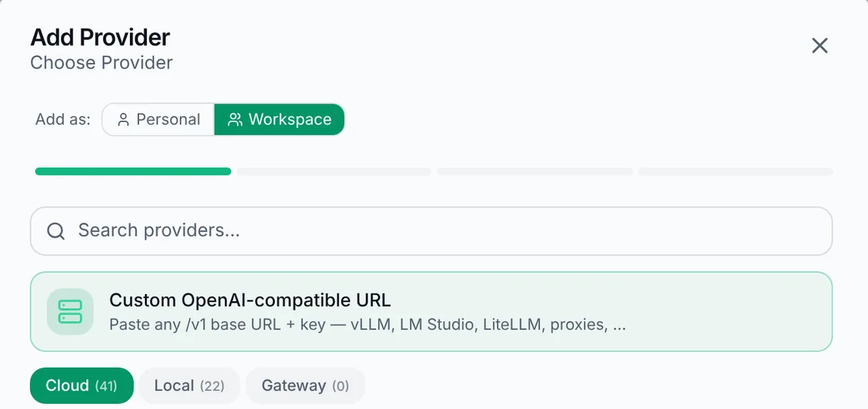Switch to the Gateway (0) tab
Screen dimensions: 868x409
tap(306, 385)
